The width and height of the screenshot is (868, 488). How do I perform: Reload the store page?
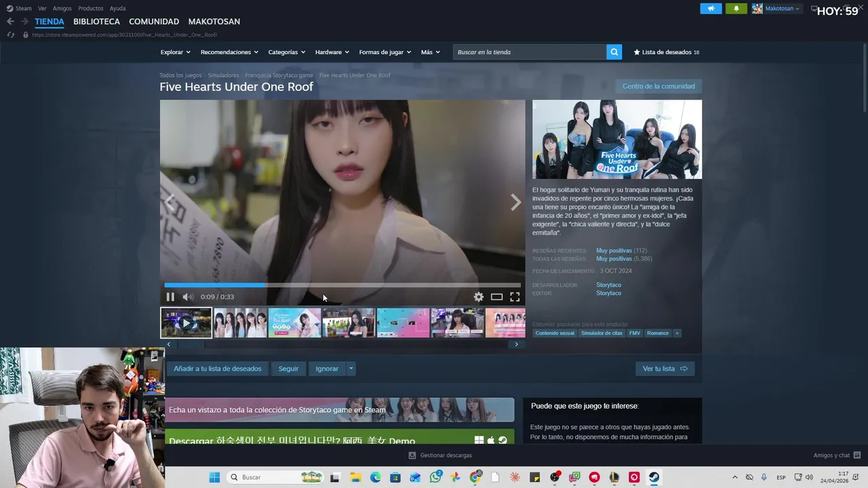10,35
